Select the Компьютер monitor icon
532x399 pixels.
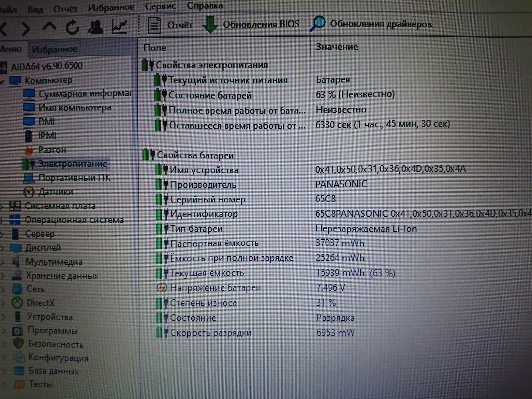tap(15, 81)
